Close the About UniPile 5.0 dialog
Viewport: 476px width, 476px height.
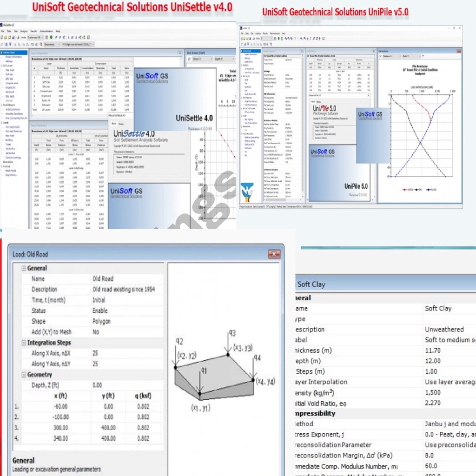368,96
